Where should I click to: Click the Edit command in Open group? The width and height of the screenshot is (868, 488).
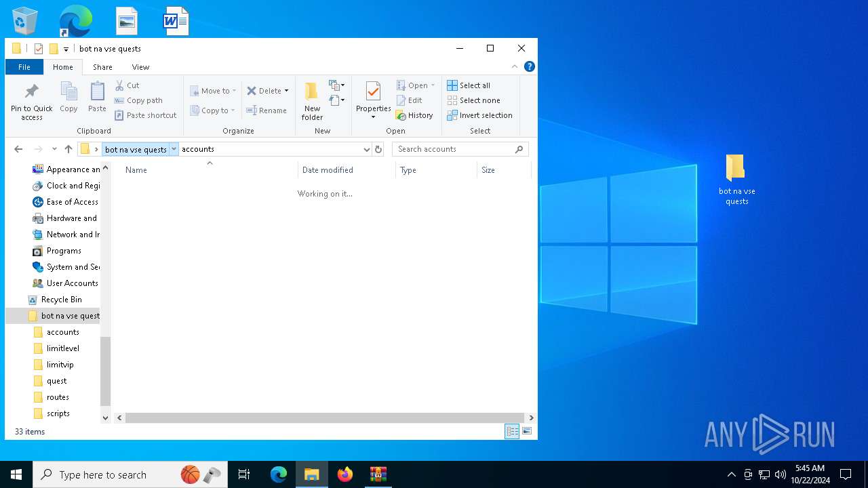coord(410,100)
